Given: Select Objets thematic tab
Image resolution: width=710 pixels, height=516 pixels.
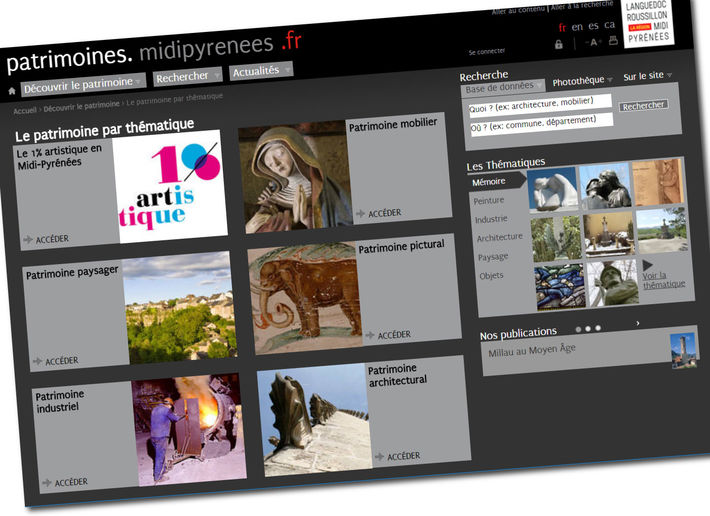Looking at the screenshot, I should [x=491, y=275].
